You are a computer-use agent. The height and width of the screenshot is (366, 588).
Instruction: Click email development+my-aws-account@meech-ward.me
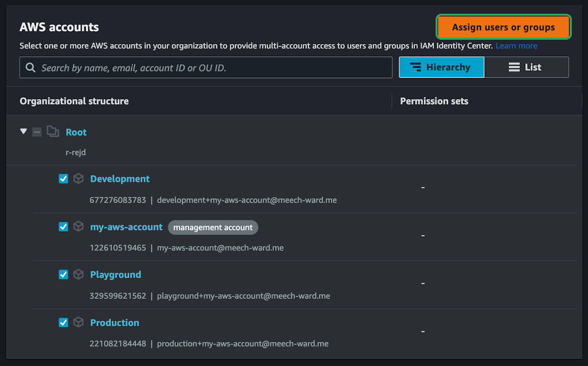coord(247,200)
